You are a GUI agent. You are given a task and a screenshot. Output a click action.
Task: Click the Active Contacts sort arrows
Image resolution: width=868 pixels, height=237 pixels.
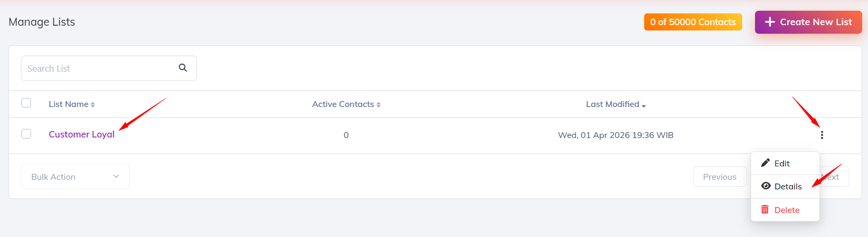[379, 105]
